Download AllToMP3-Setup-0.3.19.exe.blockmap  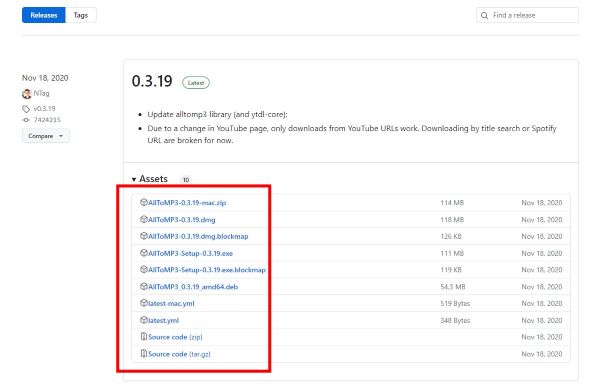(x=207, y=270)
